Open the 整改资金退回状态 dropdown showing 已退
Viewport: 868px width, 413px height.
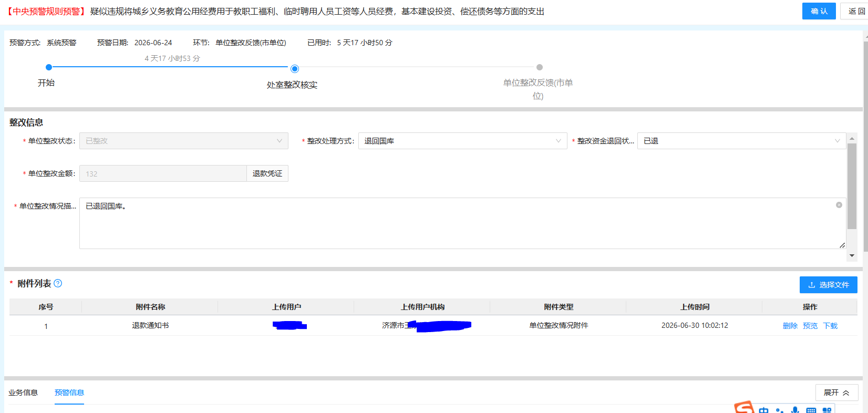[x=742, y=141]
